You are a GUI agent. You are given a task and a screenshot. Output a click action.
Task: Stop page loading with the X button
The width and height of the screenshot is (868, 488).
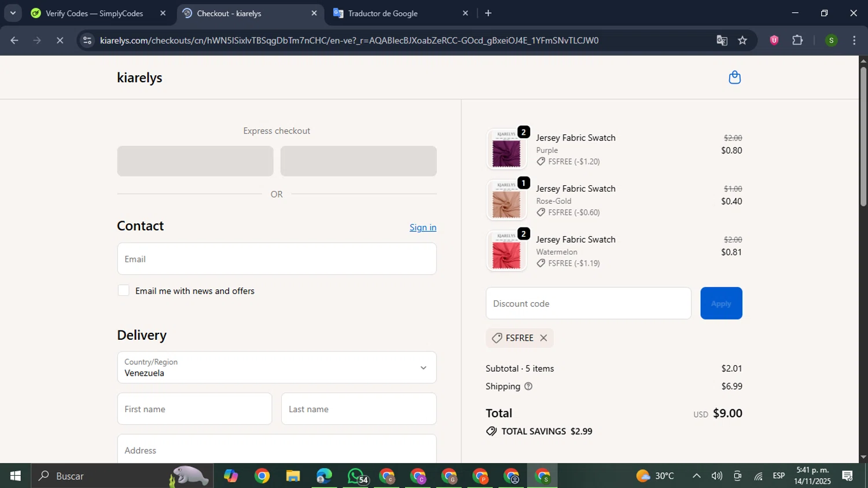coord(60,41)
